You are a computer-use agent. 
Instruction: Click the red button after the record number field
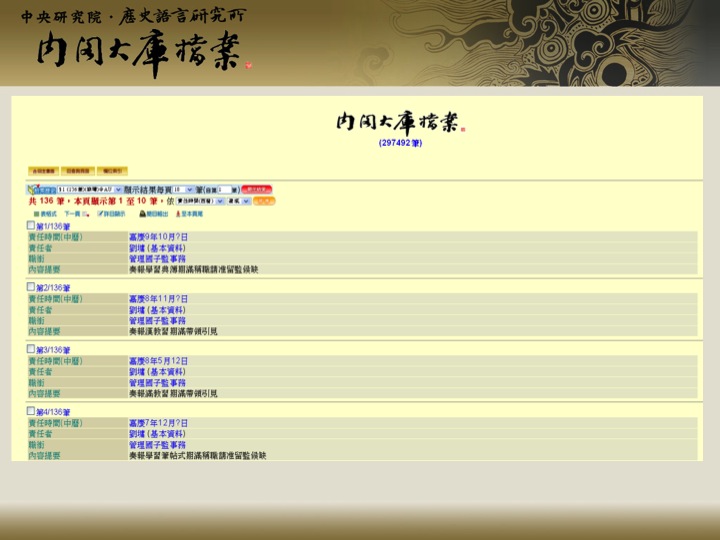[257, 189]
